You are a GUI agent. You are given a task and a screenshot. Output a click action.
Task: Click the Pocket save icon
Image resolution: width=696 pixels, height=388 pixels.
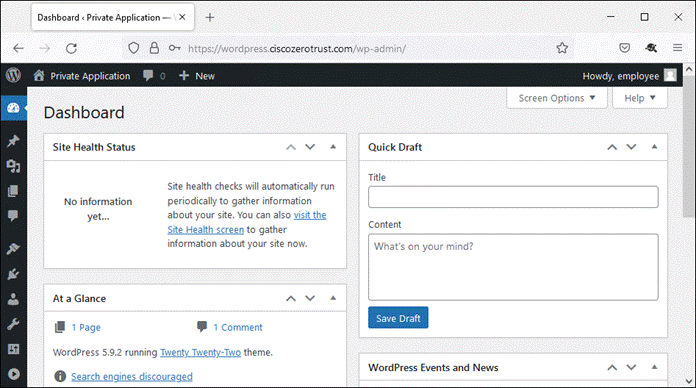[x=625, y=48]
